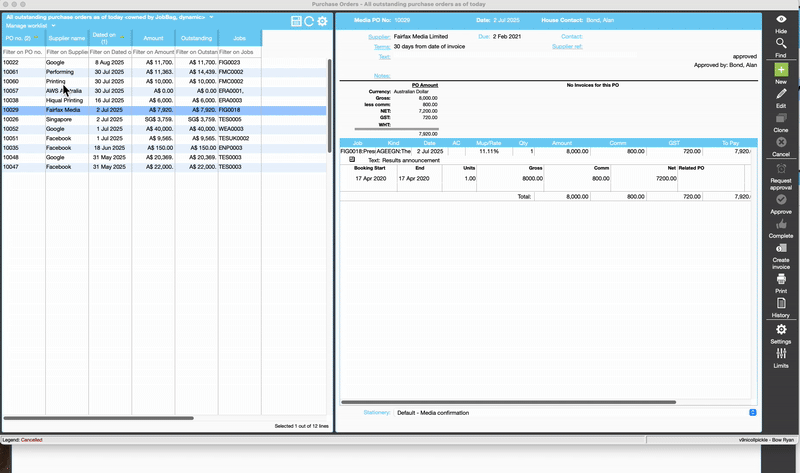Select PO 10048 Google row

164,158
